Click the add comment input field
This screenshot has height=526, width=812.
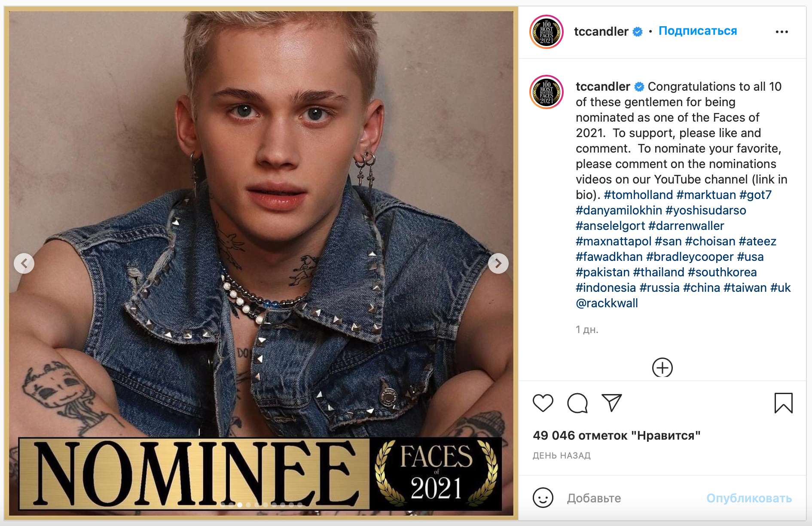632,498
